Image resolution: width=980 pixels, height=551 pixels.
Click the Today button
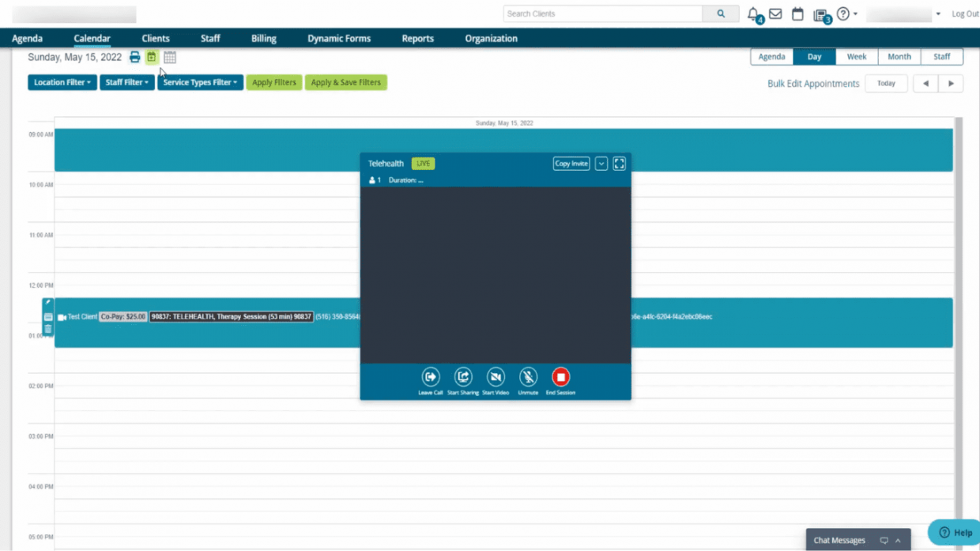[886, 83]
